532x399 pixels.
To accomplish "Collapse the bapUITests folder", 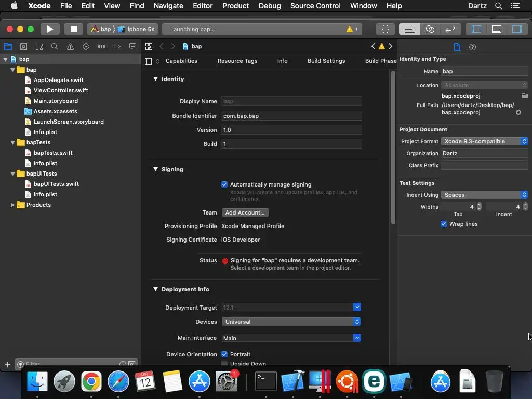I will pos(12,174).
